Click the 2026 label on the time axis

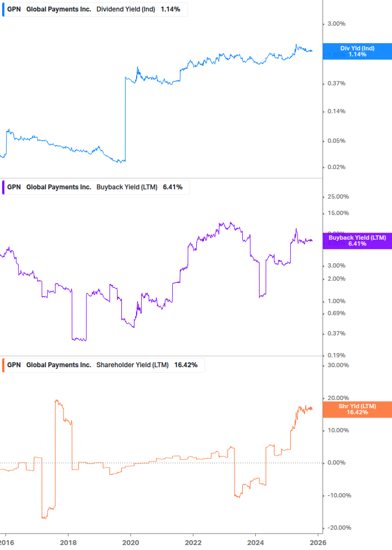tap(318, 542)
